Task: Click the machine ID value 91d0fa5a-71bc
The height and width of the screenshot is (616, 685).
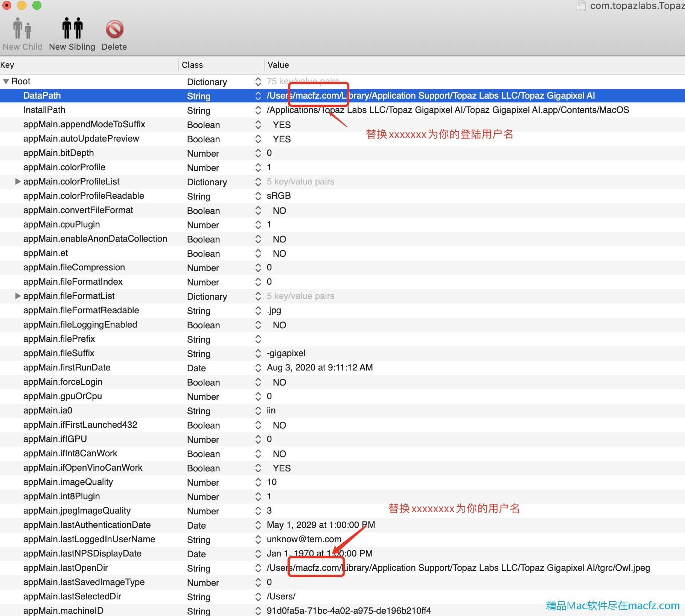Action: coord(349,611)
